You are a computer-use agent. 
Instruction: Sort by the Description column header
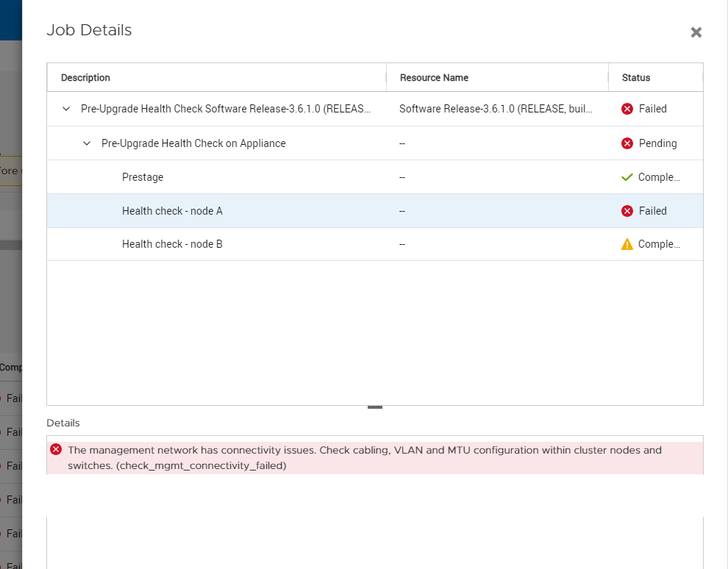point(85,76)
